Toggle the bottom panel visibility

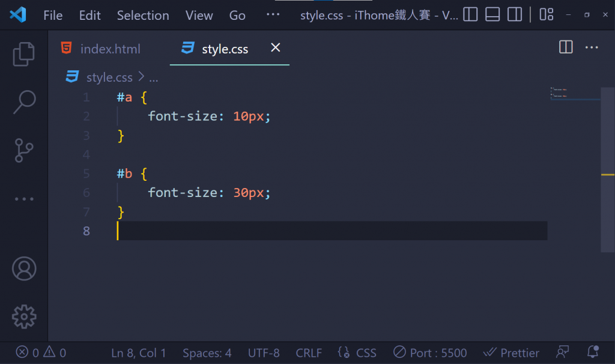pyautogui.click(x=492, y=15)
